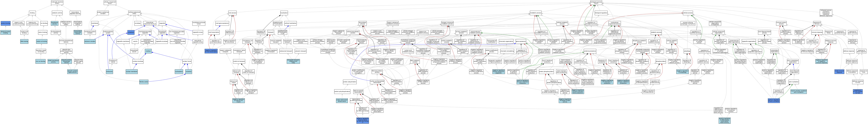This screenshot has width=868, height=124.
Task: Click the 'retromer complex' node
Action: (90, 41)
